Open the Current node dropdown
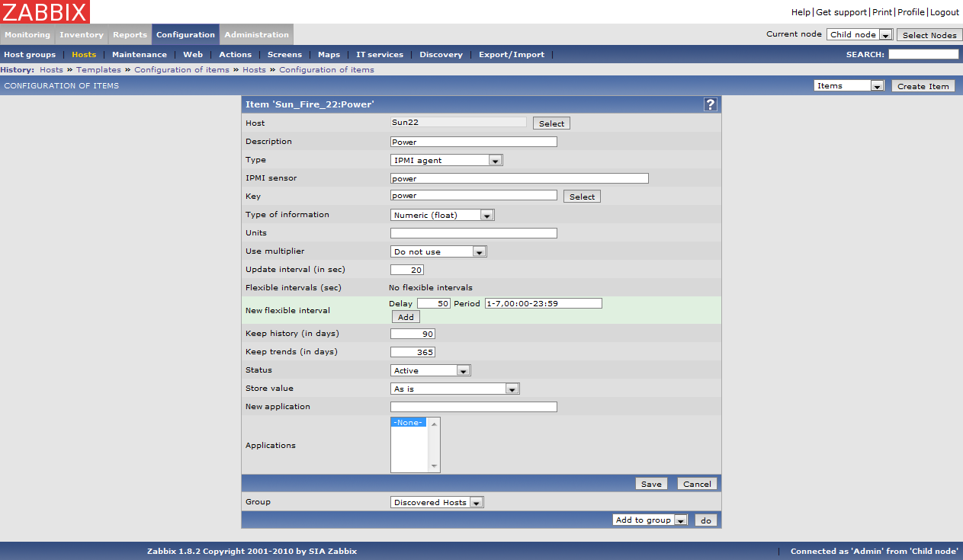This screenshot has width=963, height=560. (859, 35)
